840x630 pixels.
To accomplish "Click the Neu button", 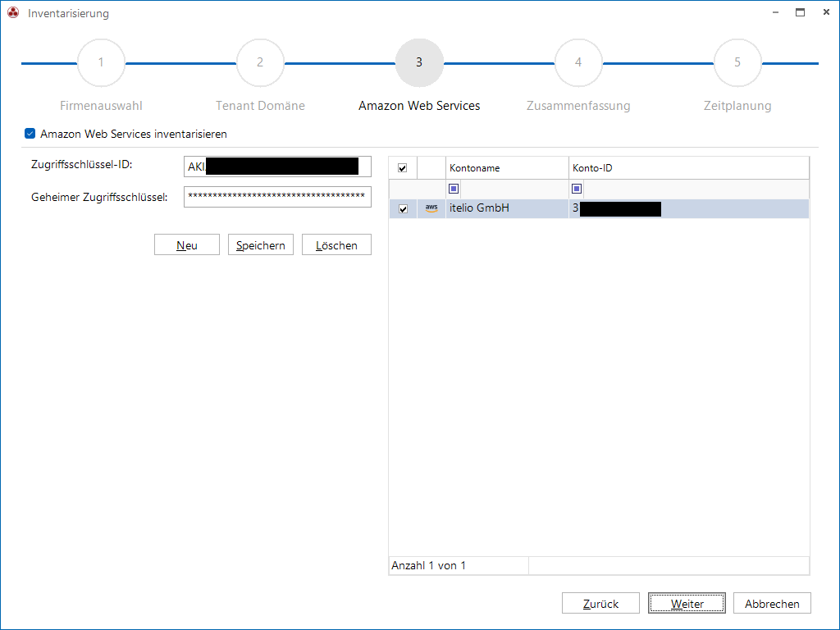I will [187, 244].
